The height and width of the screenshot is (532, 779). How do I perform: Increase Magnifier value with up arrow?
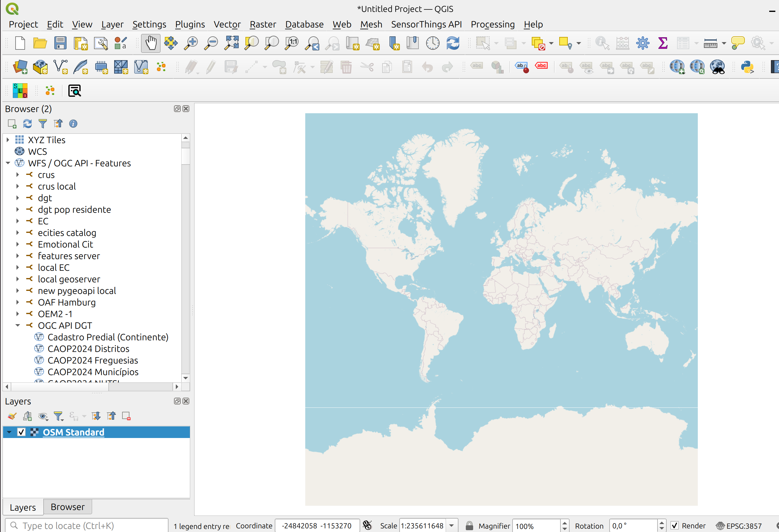click(564, 523)
